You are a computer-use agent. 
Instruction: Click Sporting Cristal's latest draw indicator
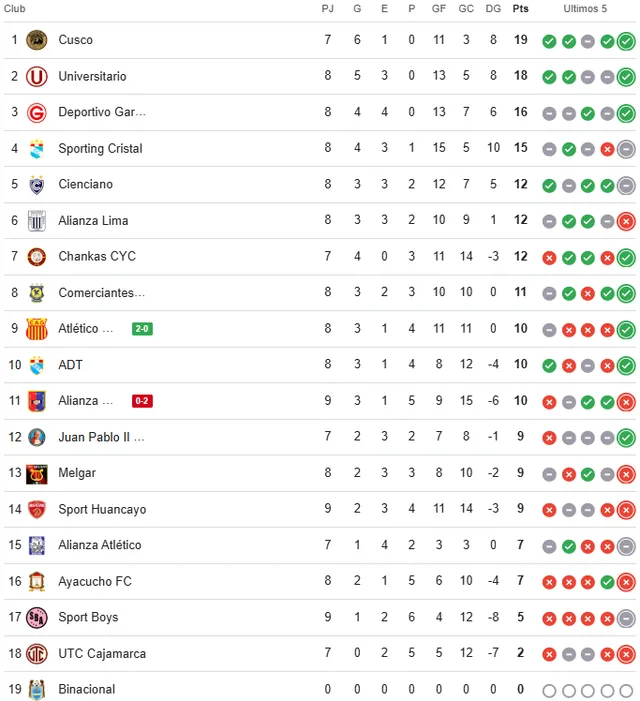pyautogui.click(x=626, y=149)
